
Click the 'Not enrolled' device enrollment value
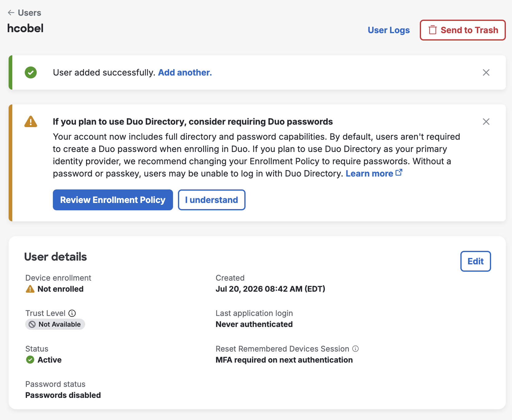(x=61, y=289)
